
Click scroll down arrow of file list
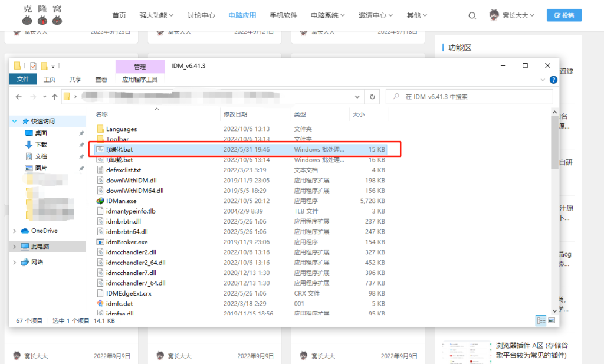pyautogui.click(x=554, y=311)
